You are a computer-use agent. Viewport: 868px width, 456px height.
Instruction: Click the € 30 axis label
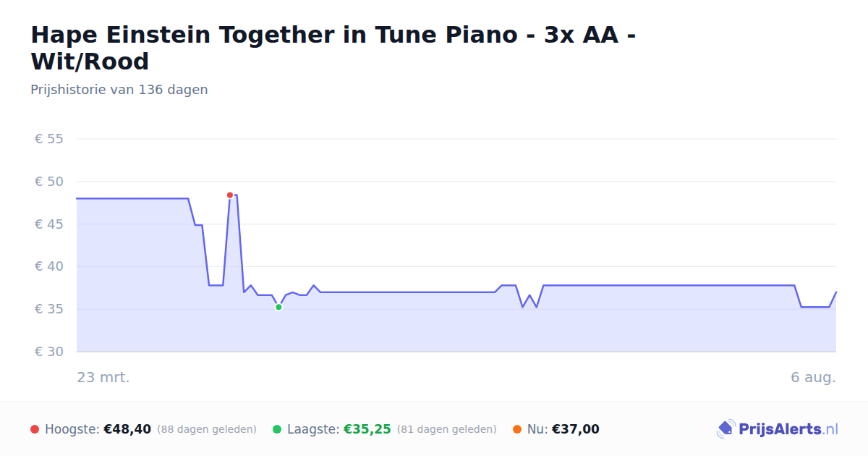tap(49, 352)
